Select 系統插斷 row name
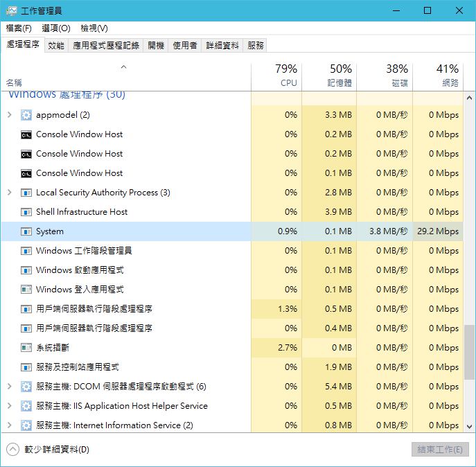Screen dimensions: 476x467 coord(53,348)
